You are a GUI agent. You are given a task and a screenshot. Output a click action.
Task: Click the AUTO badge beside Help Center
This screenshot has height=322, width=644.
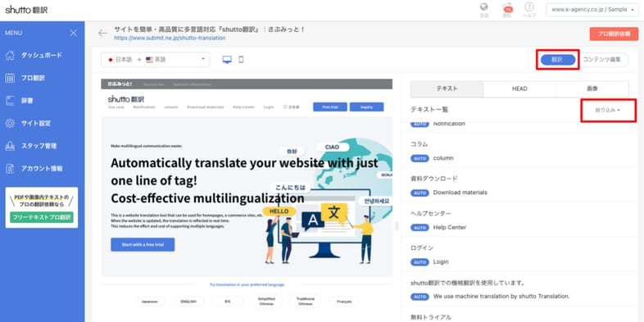coord(420,228)
